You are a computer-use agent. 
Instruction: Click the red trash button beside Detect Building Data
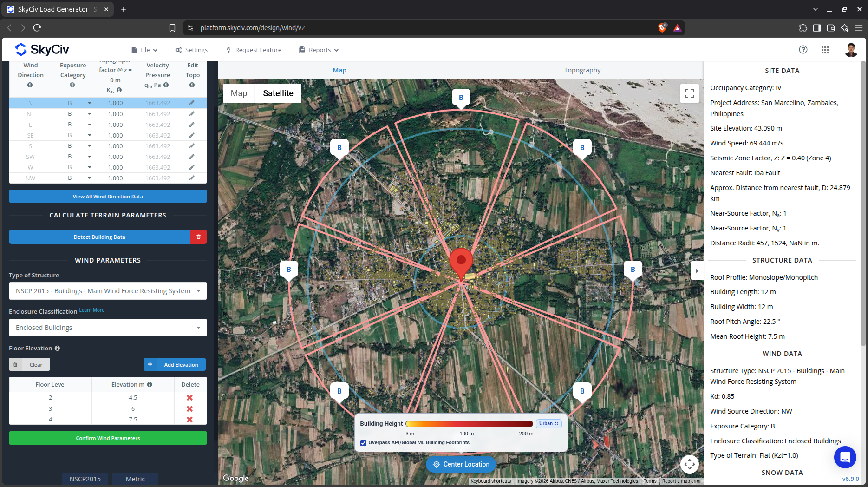point(198,237)
